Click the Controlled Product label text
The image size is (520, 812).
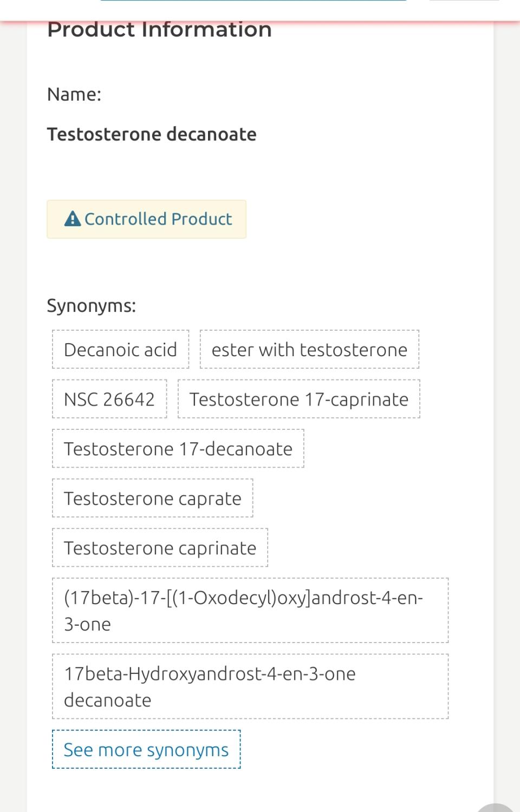[x=158, y=219]
